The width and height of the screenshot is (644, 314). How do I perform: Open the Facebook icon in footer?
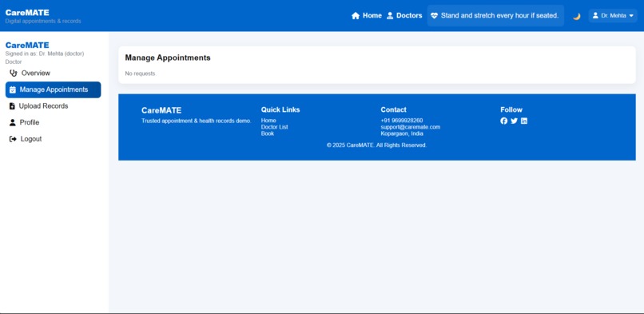(504, 121)
